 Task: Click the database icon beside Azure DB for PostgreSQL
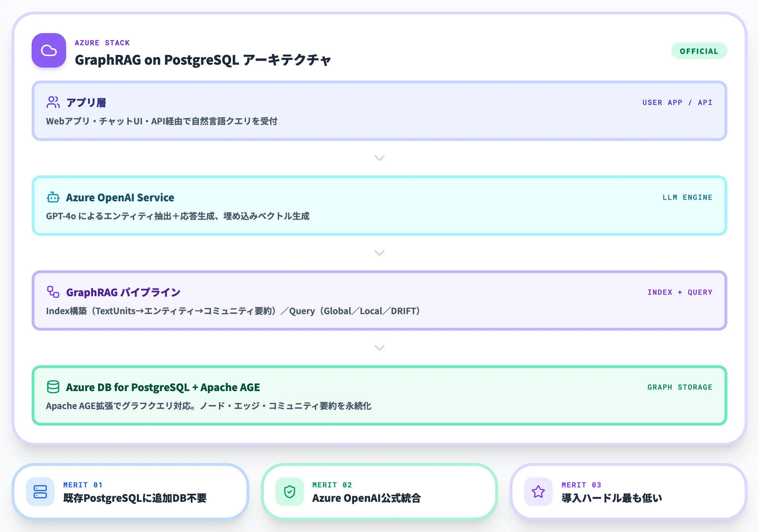[x=53, y=387]
